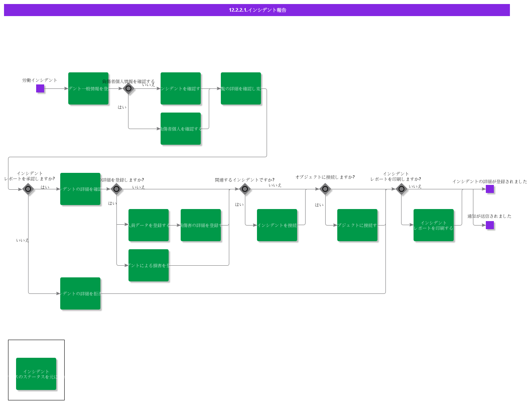
Task: Select the インシデントレポートを承認しますか? gateway diamond
Action: coord(28,189)
